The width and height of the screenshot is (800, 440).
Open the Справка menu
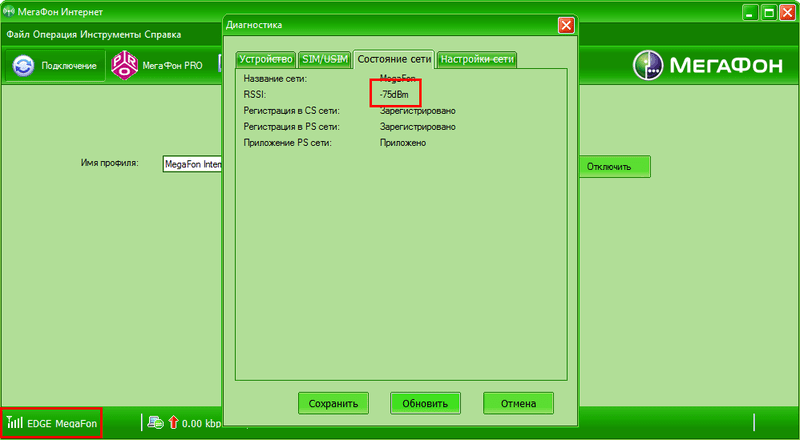pyautogui.click(x=163, y=35)
